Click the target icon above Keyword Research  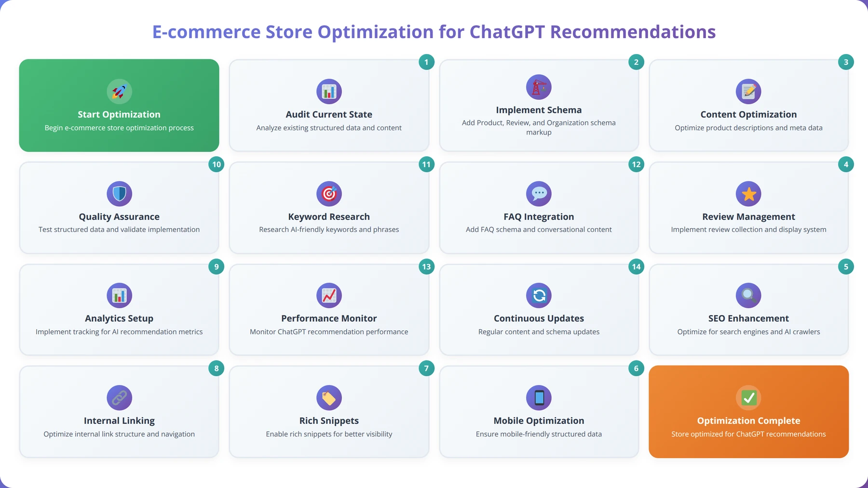click(329, 193)
